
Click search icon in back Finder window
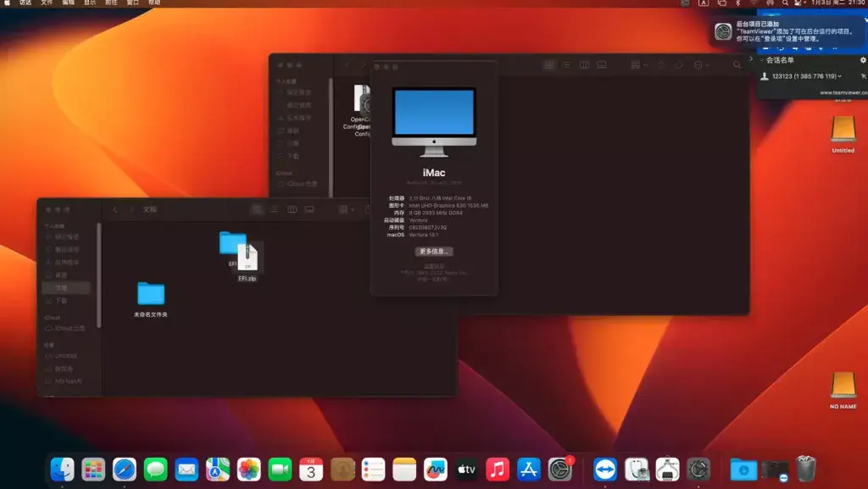click(x=737, y=65)
